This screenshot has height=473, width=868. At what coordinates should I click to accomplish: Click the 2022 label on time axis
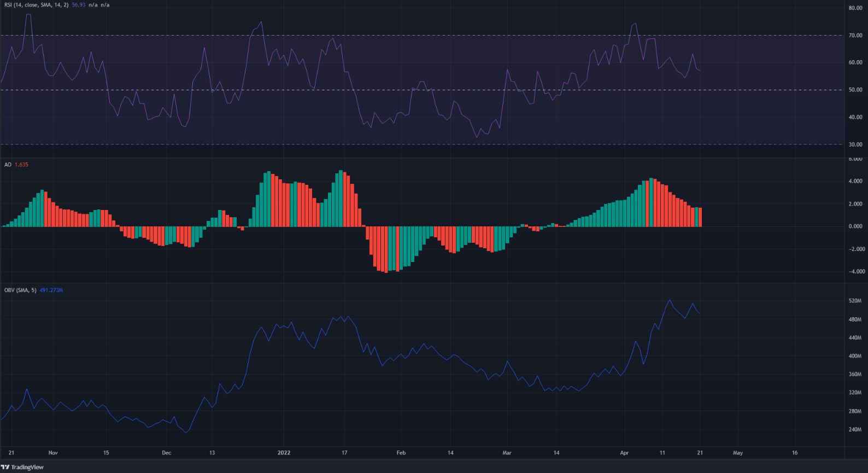coord(284,453)
